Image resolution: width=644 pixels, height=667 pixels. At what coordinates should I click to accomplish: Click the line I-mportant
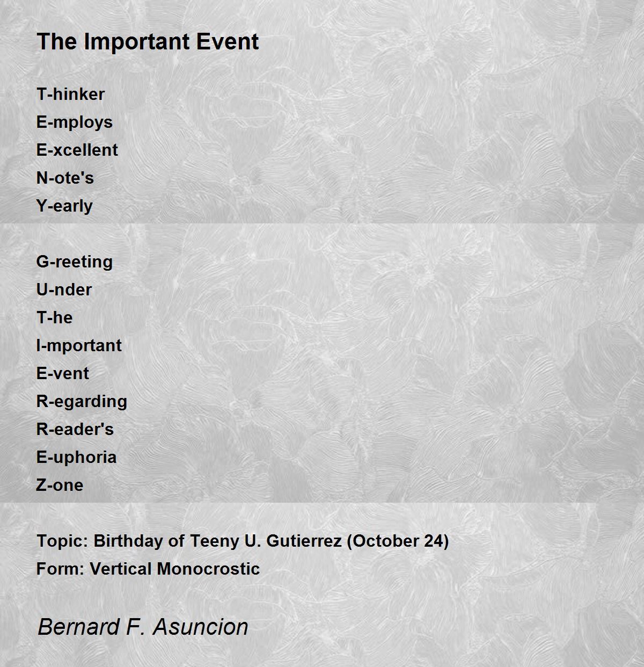click(79, 346)
